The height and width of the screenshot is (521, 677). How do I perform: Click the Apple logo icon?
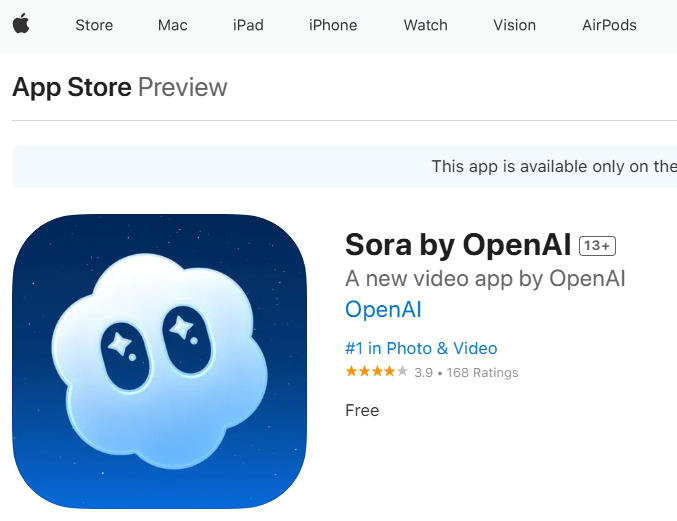tap(21, 23)
